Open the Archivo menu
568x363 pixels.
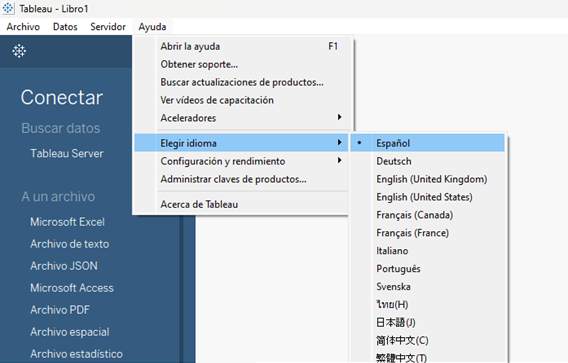(23, 27)
